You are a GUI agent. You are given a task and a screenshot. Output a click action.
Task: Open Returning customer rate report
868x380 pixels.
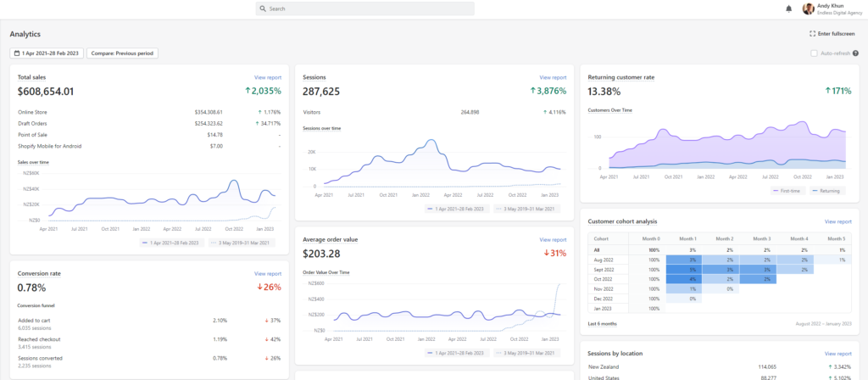(x=837, y=77)
